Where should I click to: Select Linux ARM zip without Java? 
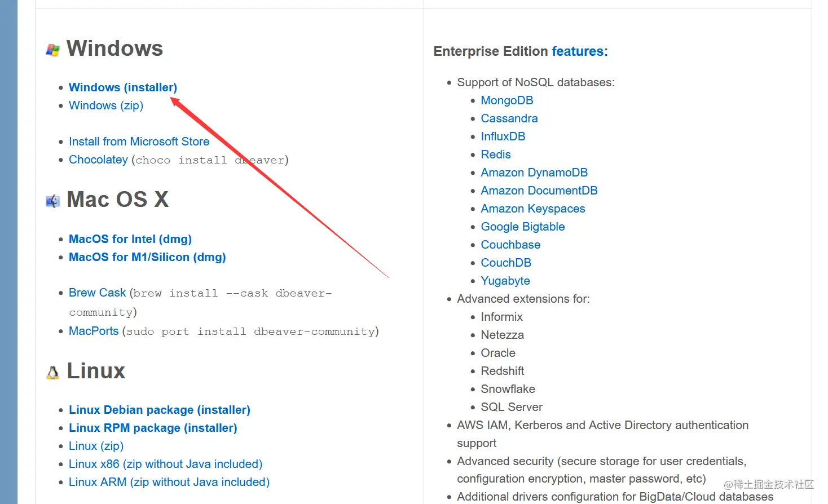pos(169,482)
